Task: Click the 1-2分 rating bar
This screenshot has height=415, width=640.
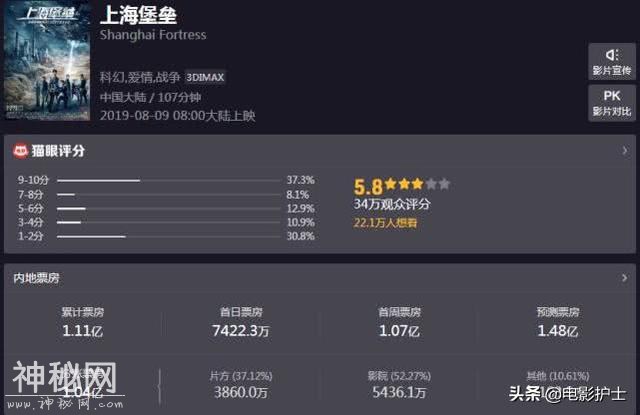Action: click(169, 236)
